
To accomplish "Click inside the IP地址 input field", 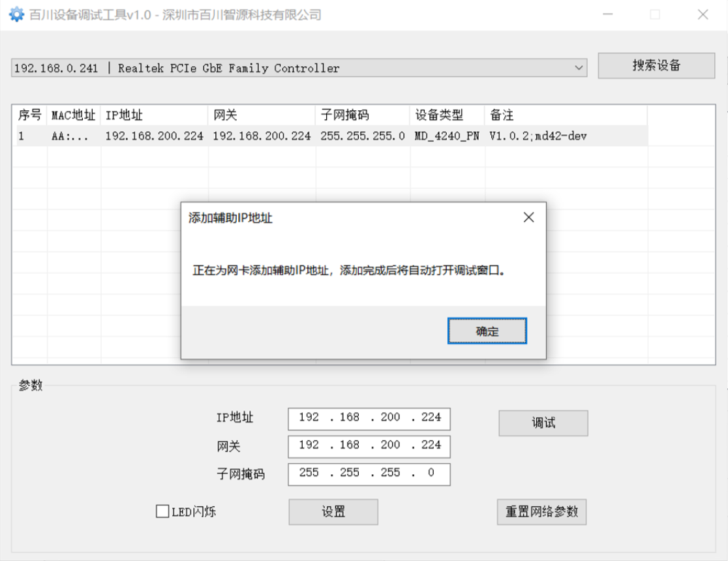I will 369,418.
